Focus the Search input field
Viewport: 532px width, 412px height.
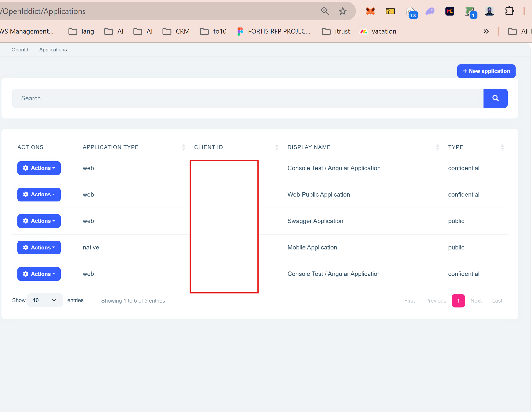click(x=247, y=98)
